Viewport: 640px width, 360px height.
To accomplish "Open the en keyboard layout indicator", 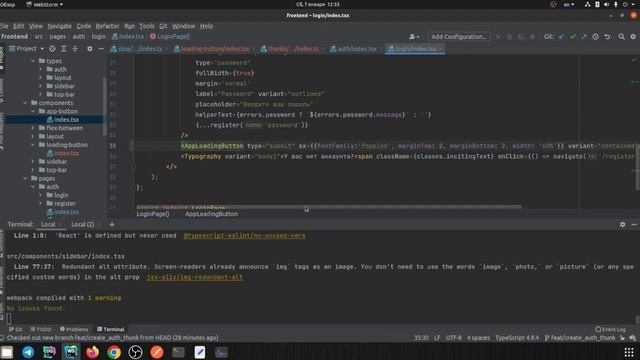I will pos(569,4).
